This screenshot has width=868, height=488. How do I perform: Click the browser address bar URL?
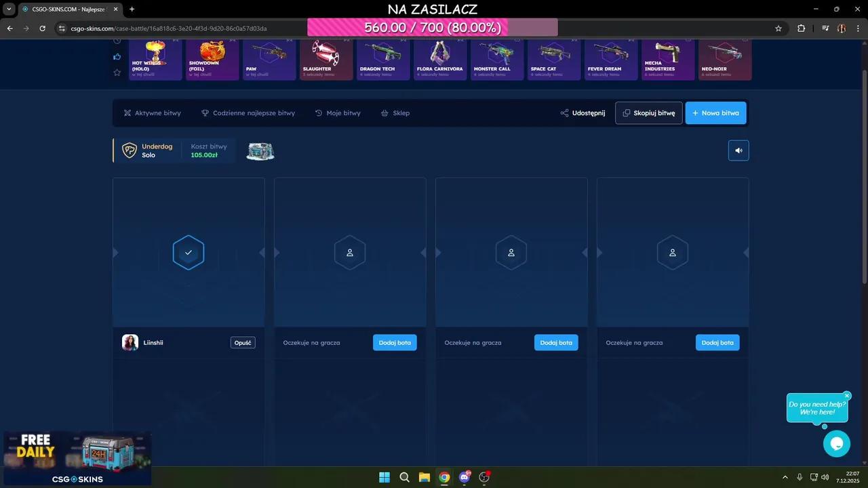pos(169,28)
